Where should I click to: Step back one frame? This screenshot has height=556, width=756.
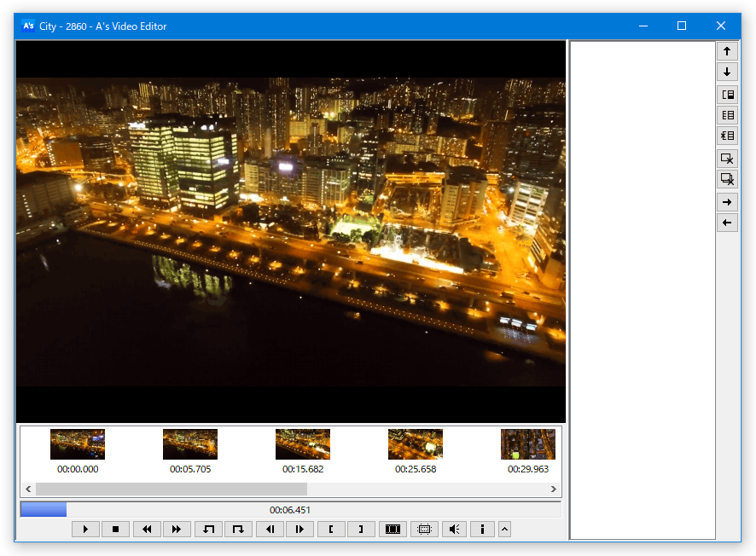(270, 529)
